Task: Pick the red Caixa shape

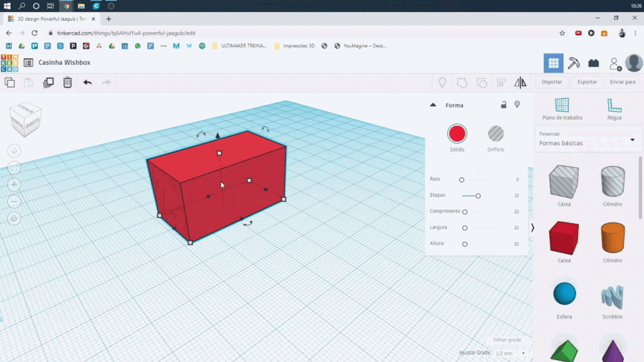Action: (564, 238)
